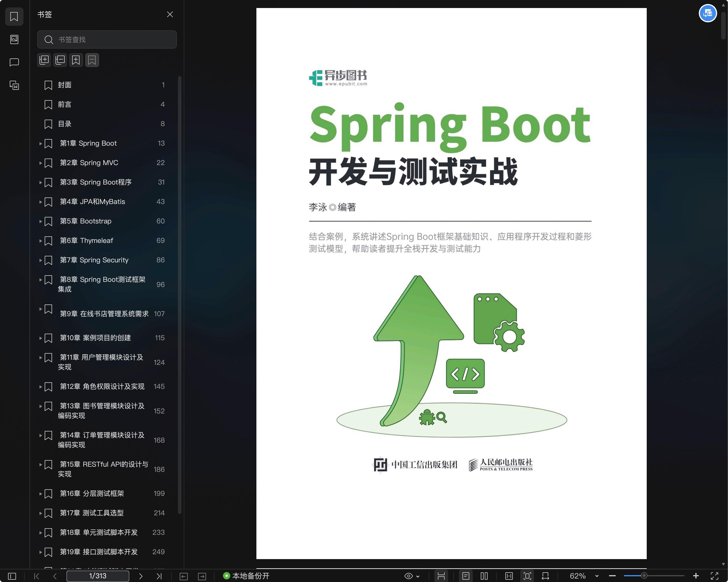Focus the 书签查找 search field
Screen dimensions: 728x582
click(107, 39)
